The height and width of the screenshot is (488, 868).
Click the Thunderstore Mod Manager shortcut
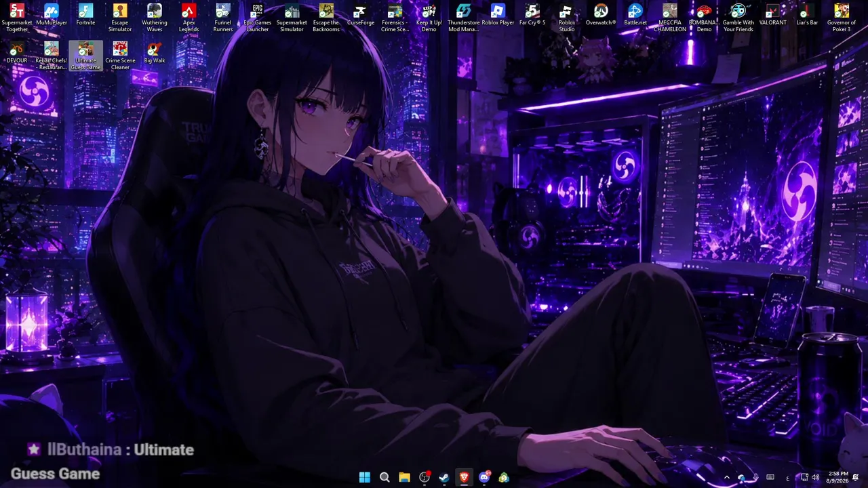pyautogui.click(x=463, y=18)
